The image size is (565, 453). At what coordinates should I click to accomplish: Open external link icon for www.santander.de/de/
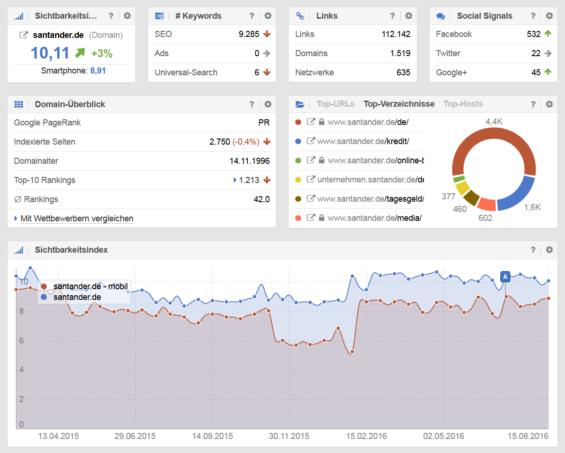point(311,122)
